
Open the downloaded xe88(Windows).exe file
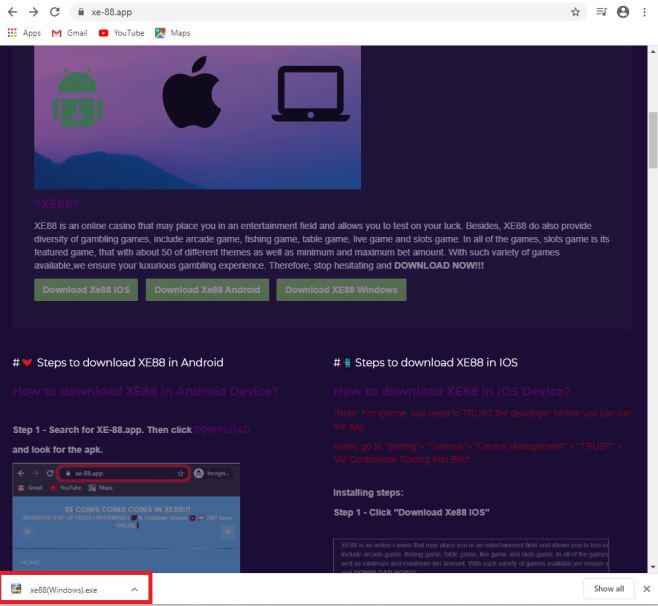click(x=63, y=590)
